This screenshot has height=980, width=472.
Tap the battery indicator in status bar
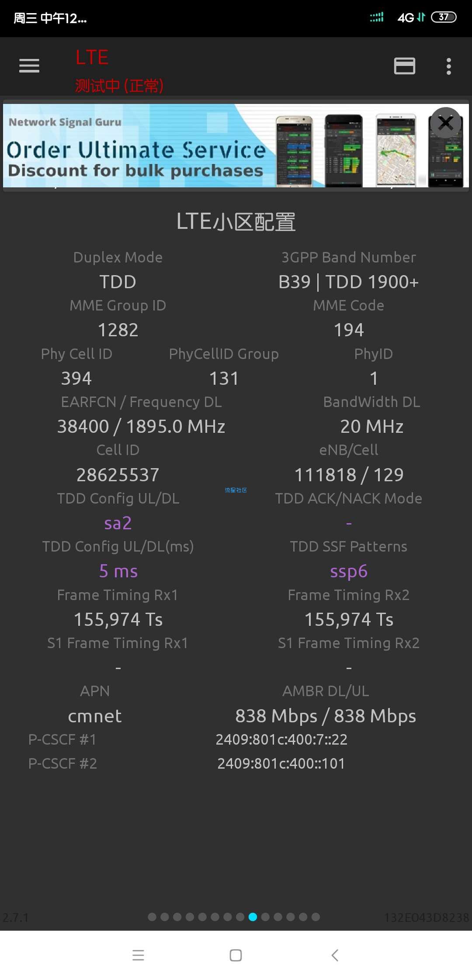tap(444, 17)
